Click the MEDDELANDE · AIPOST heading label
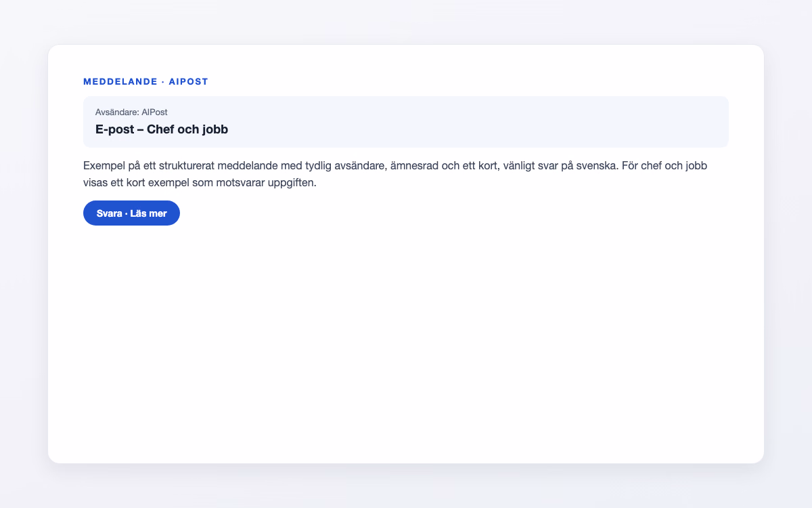 pos(145,82)
